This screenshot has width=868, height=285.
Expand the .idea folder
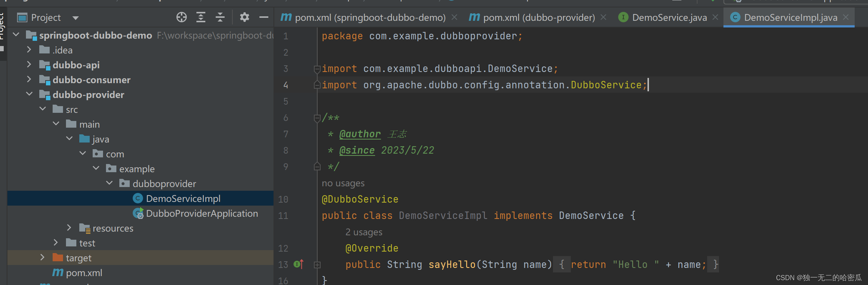[29, 50]
